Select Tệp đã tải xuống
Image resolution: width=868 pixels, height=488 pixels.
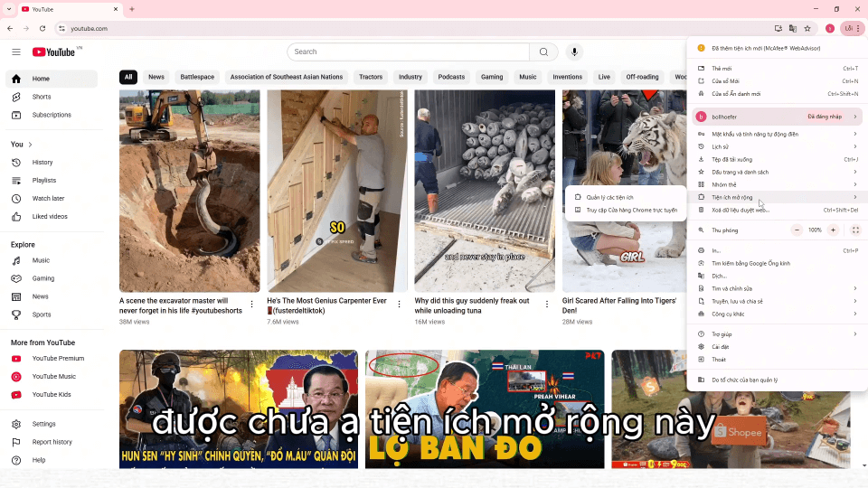[x=778, y=159]
